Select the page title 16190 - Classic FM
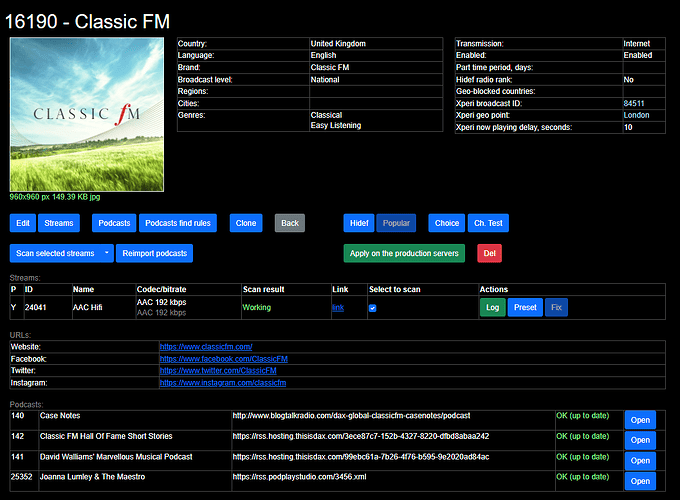 click(x=87, y=22)
